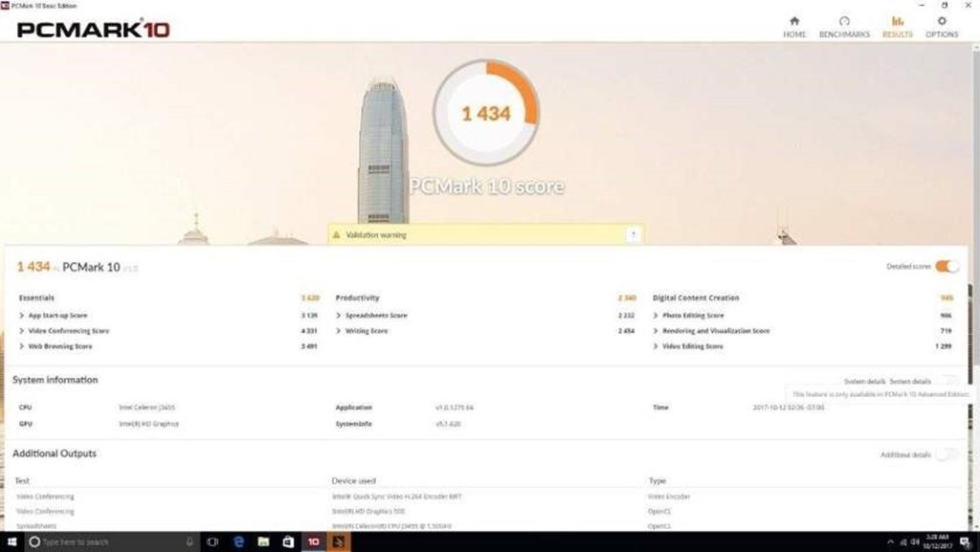Click the Cortana microphone icon

189,541
